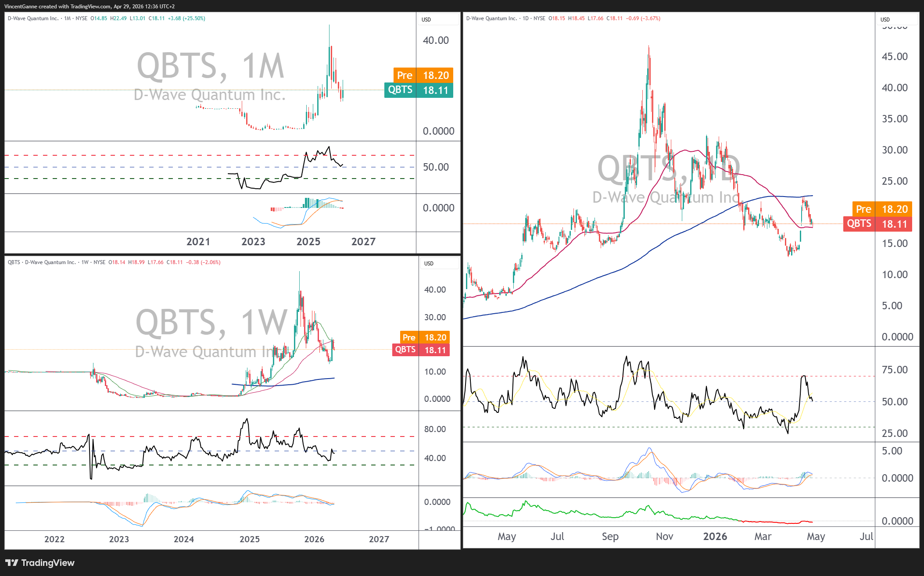Click the red QBTS 18.11 label on daily chart
Image resolution: width=924 pixels, height=576 pixels.
tap(877, 224)
